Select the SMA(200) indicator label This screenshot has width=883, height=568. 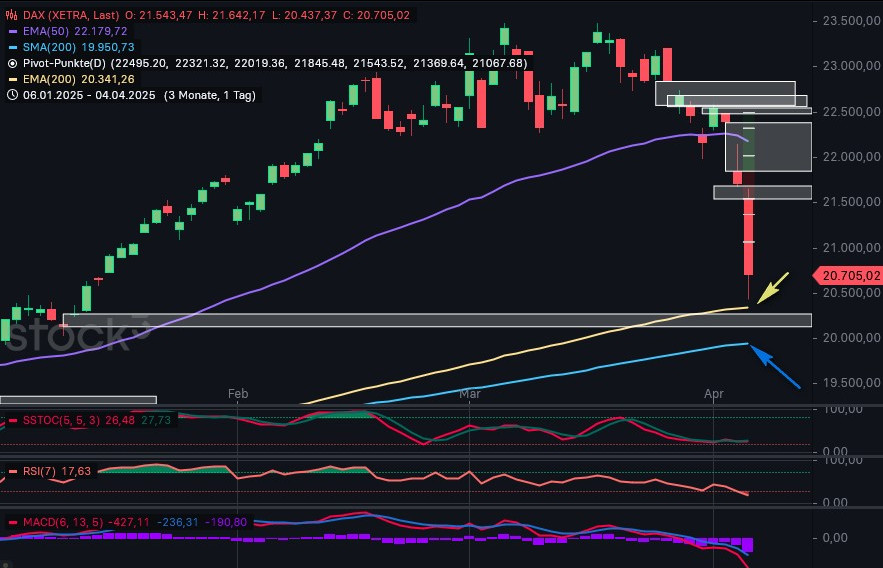click(x=48, y=47)
